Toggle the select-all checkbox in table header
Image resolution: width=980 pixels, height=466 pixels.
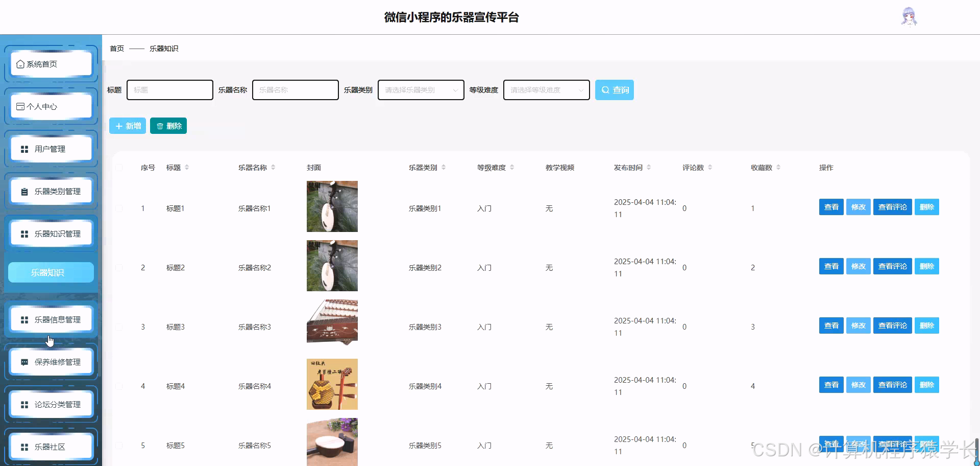pyautogui.click(x=120, y=167)
